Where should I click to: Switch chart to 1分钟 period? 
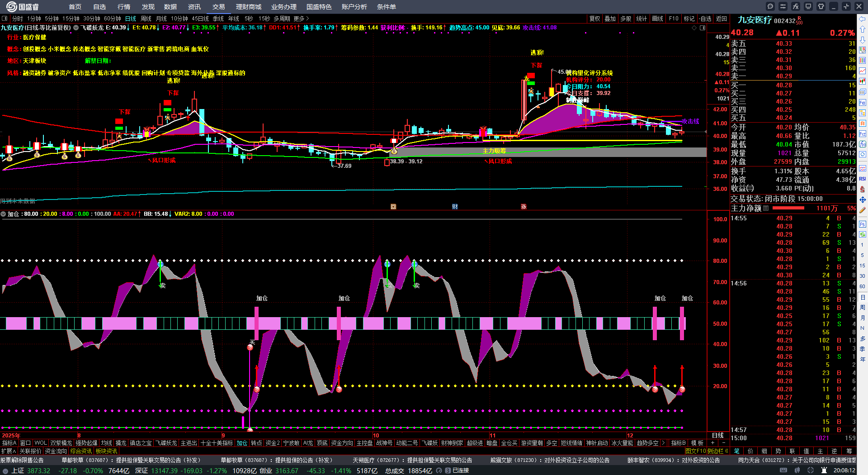click(34, 19)
